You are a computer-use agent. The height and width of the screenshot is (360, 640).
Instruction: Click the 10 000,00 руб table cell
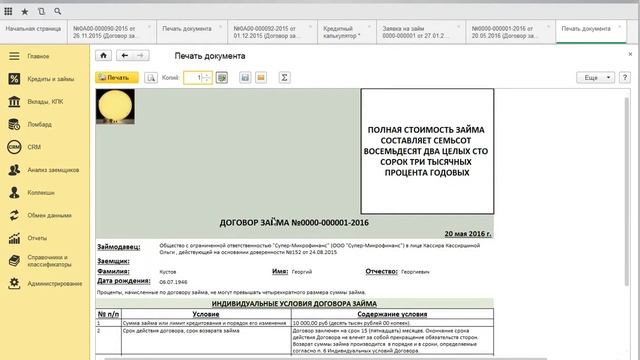pos(392,323)
